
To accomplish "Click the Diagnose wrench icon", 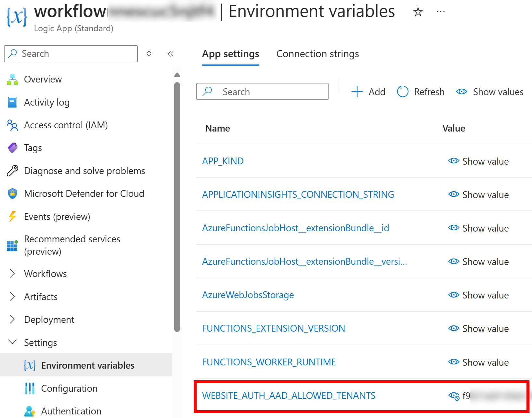I will (12, 171).
